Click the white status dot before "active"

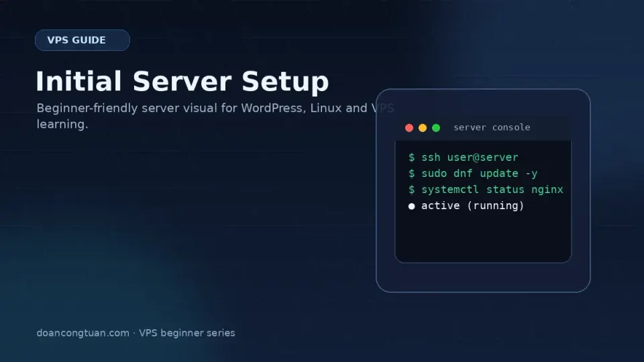(x=411, y=206)
